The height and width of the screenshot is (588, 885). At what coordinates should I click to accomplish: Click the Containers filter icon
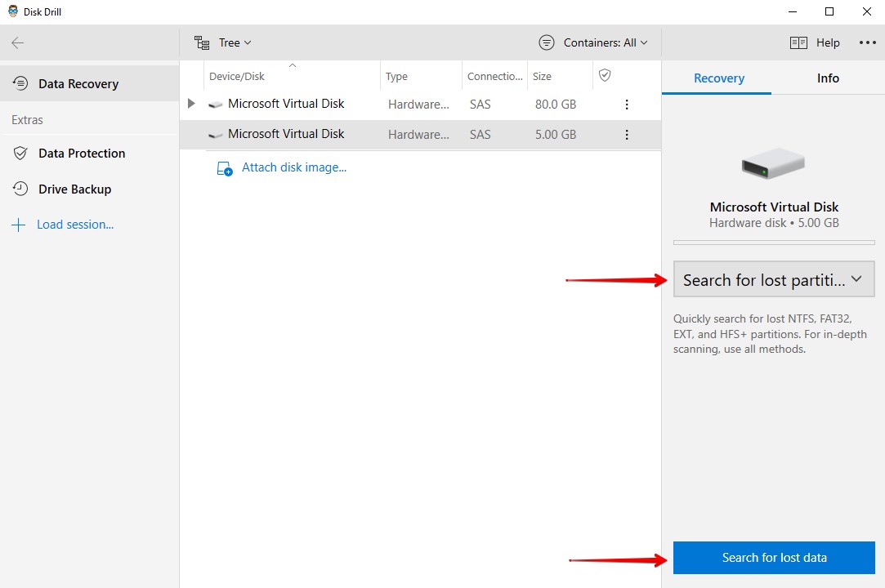coord(547,43)
